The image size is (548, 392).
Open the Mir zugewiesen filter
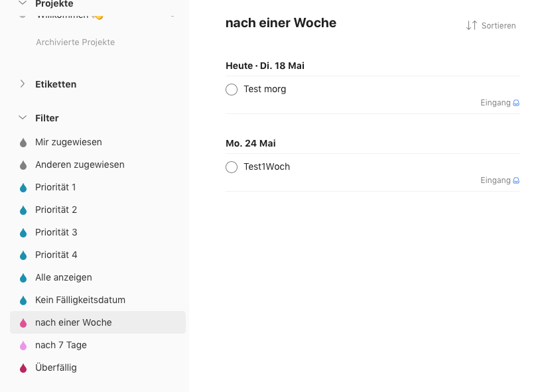[98, 142]
